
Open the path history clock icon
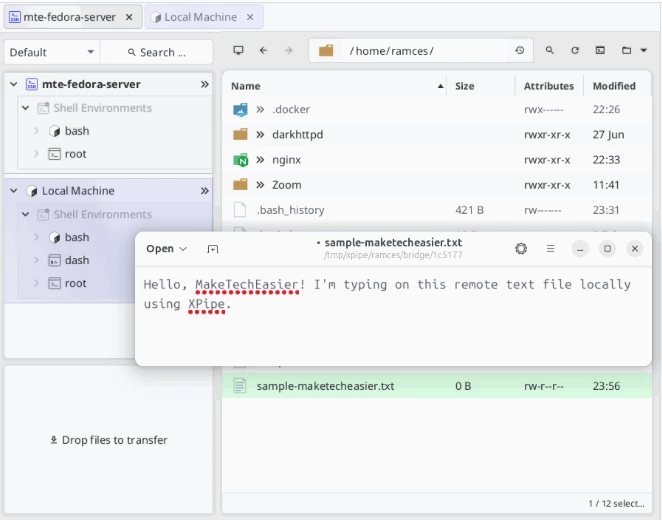tap(520, 51)
